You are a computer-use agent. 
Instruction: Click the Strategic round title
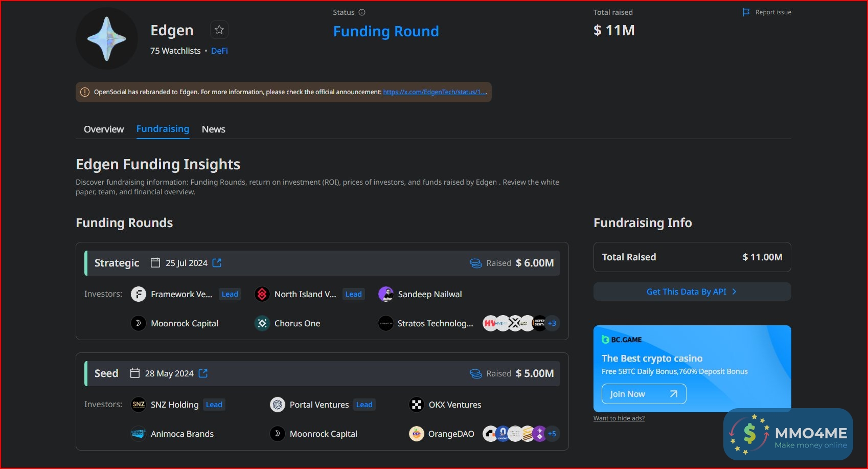coord(117,263)
